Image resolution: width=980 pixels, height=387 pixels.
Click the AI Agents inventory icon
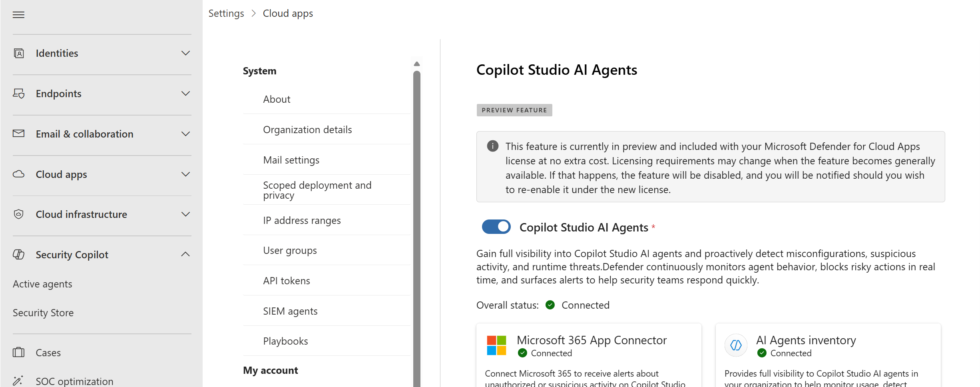735,345
